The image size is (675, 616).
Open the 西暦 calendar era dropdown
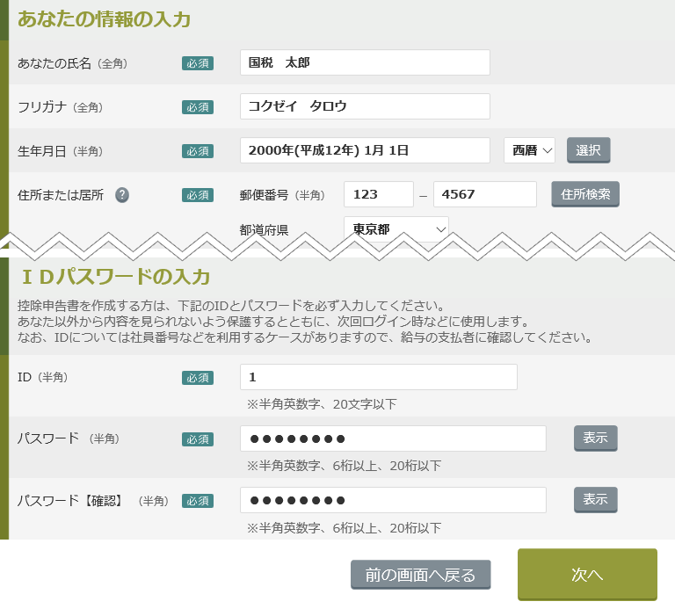pyautogui.click(x=529, y=150)
